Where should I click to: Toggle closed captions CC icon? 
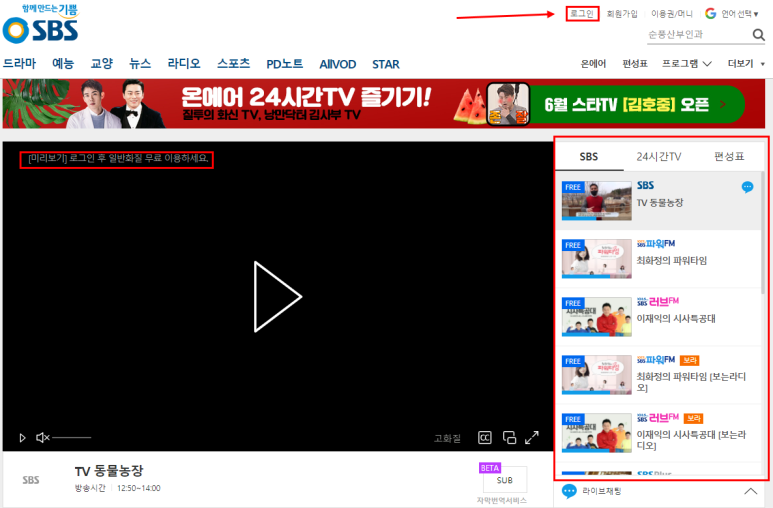point(485,437)
